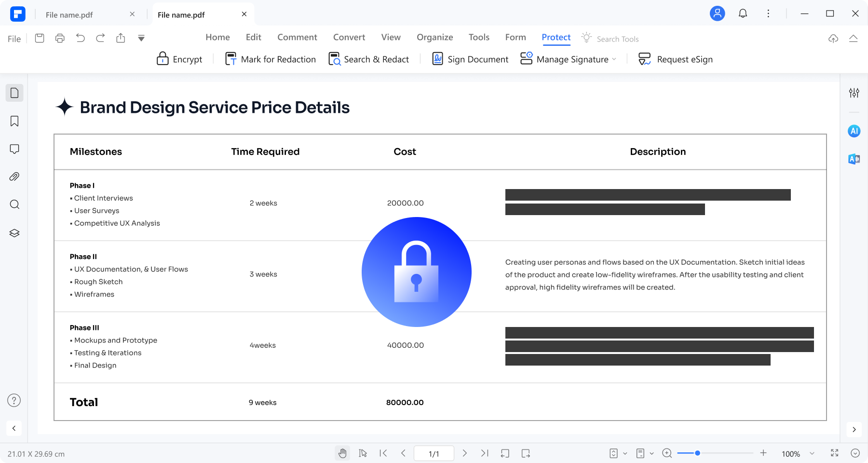Click the cloud upload icon
868x463 pixels.
(833, 39)
